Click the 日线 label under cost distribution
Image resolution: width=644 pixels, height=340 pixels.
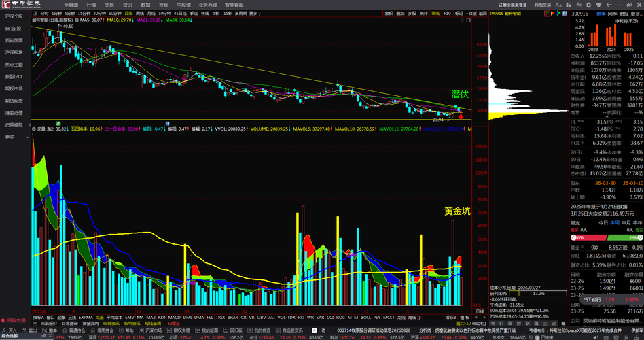pos(480,311)
